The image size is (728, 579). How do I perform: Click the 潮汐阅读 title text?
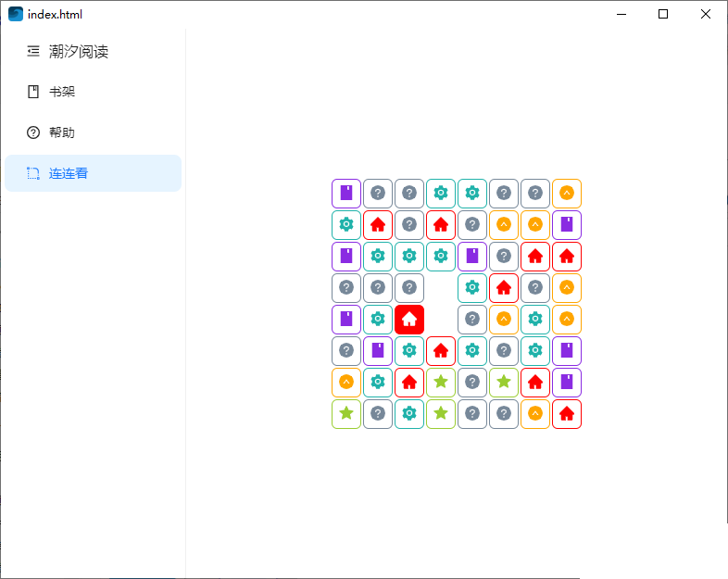pos(79,51)
